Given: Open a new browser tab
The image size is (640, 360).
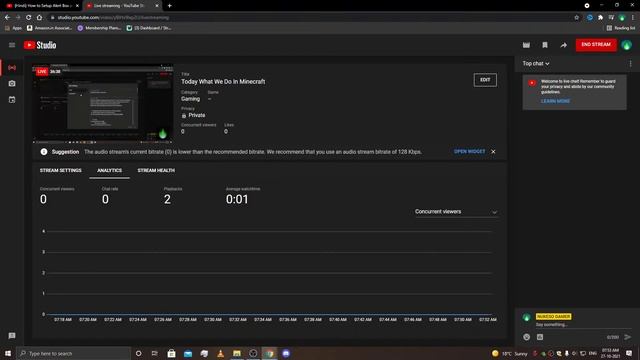Looking at the screenshot, I should pyautogui.click(x=169, y=6).
